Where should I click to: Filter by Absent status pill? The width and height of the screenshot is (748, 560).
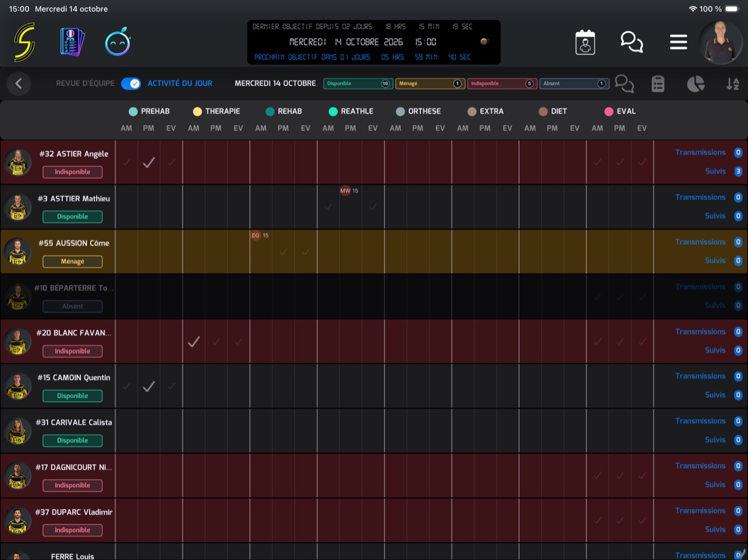pos(574,83)
